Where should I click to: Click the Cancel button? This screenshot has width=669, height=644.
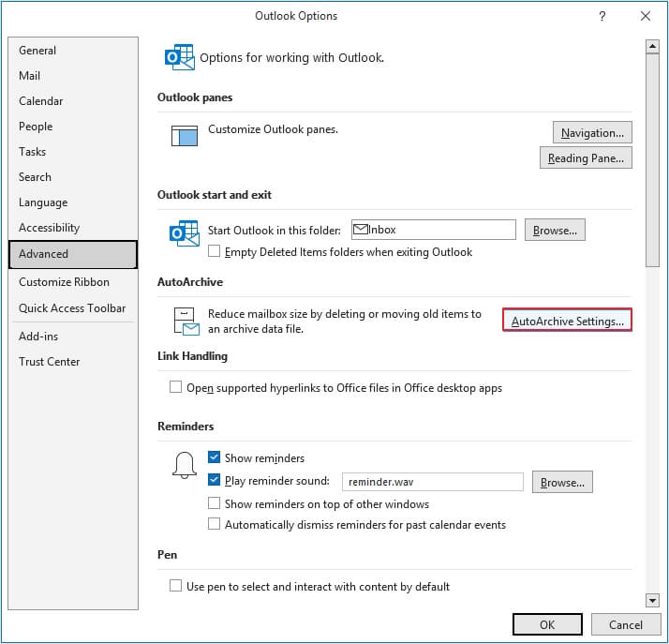[626, 625]
